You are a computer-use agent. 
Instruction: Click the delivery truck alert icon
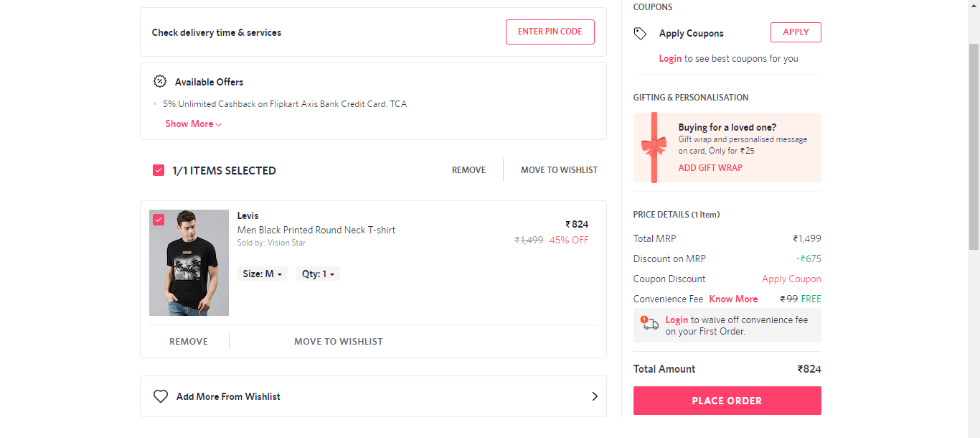pyautogui.click(x=649, y=323)
